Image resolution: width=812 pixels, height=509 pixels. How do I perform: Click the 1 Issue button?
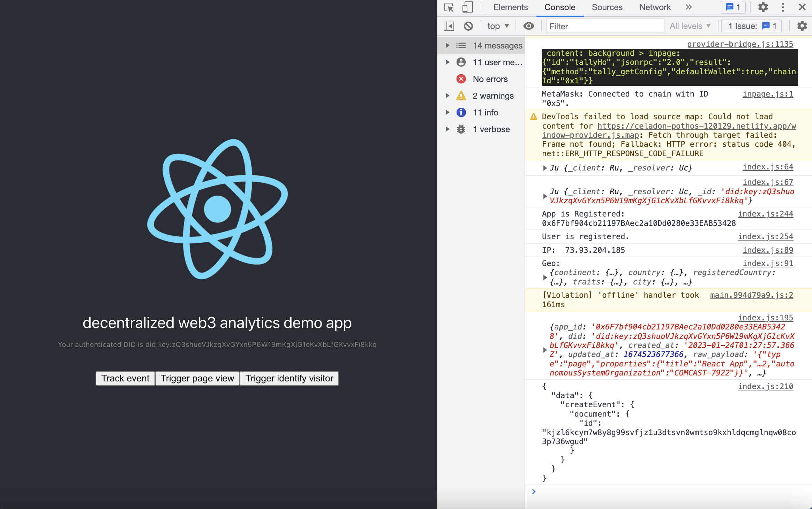click(x=752, y=26)
